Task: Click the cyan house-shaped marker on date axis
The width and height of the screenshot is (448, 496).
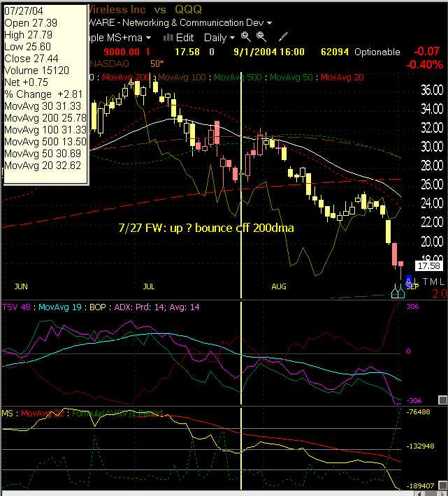Action: 401,291
